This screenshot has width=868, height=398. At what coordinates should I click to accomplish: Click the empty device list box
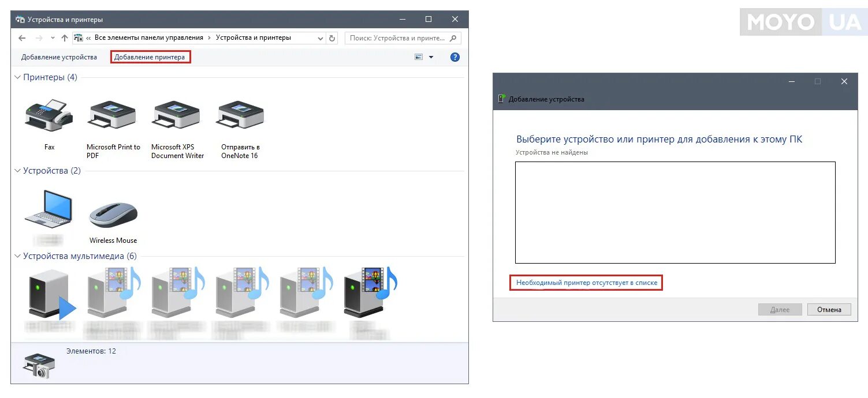click(675, 212)
